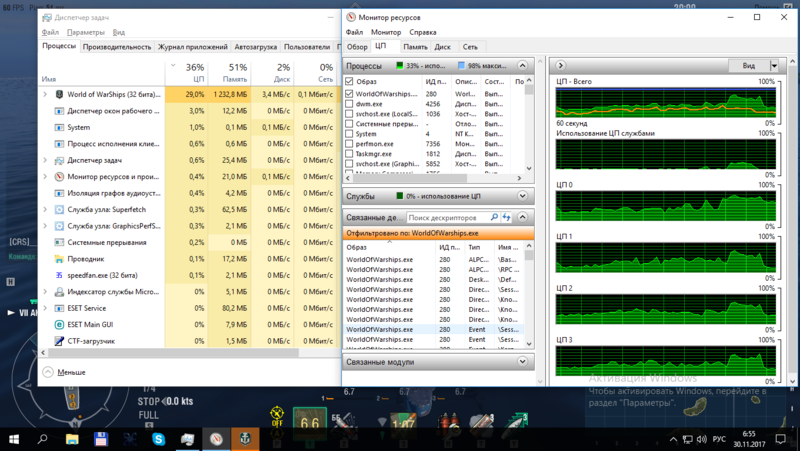The image size is (800, 451).
Task: Select handle row with type Desk...
Action: pyautogui.click(x=433, y=280)
